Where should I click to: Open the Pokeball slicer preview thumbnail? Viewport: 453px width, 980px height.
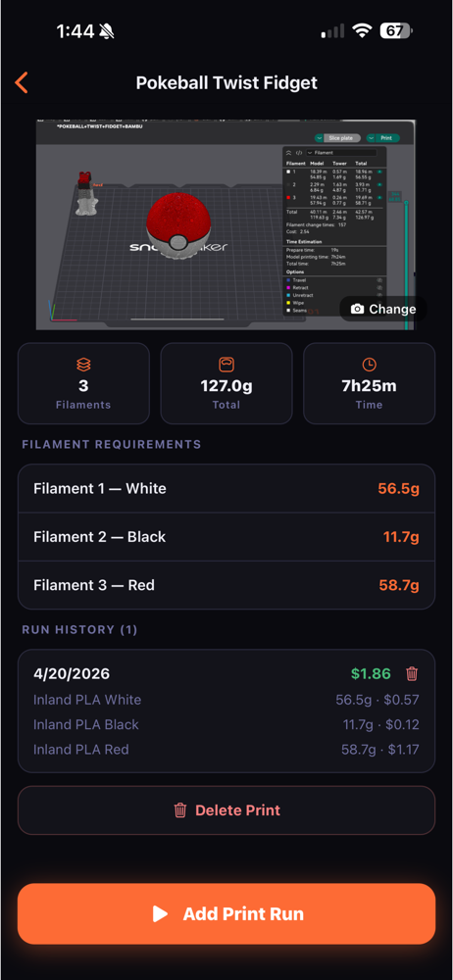click(226, 225)
